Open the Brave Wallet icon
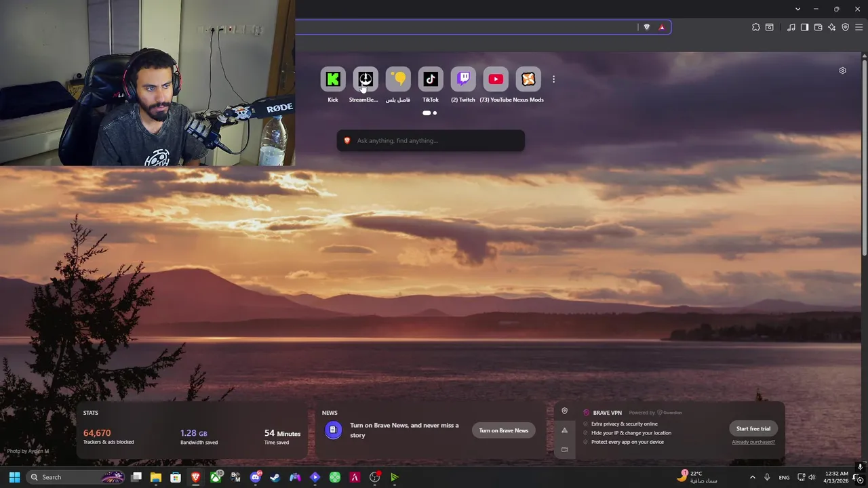This screenshot has width=868, height=488. 818,27
